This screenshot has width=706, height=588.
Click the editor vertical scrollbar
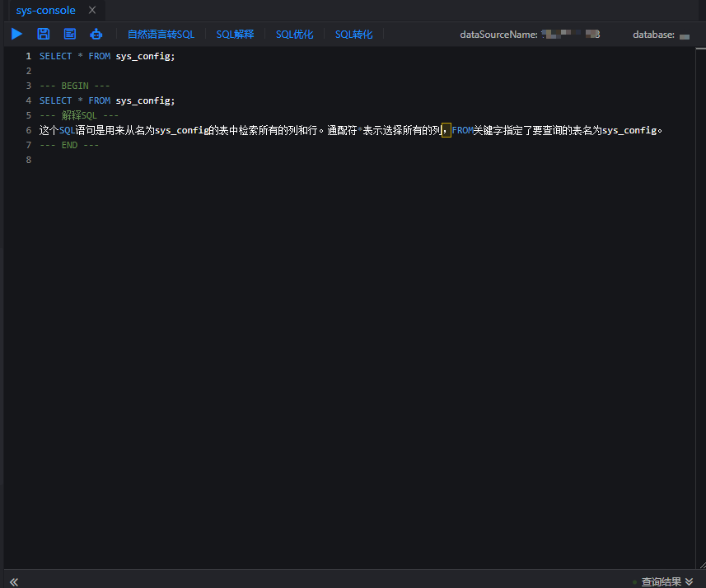(x=700, y=306)
